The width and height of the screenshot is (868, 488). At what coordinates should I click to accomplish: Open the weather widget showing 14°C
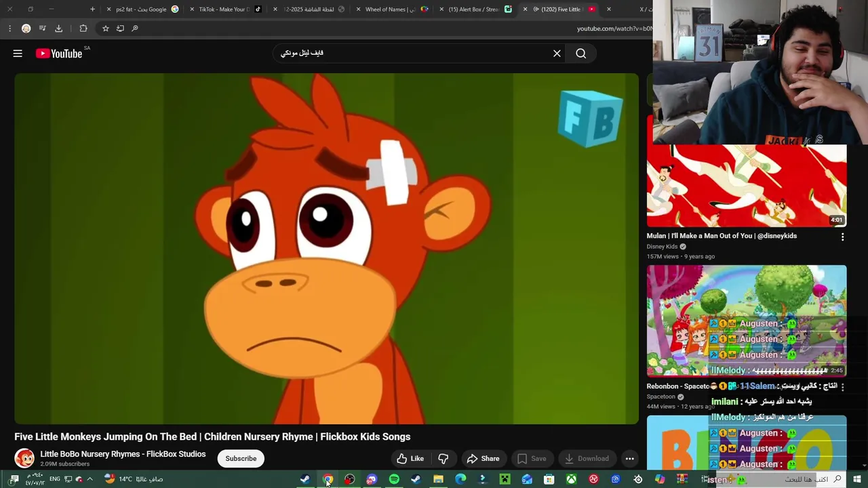[x=134, y=479]
